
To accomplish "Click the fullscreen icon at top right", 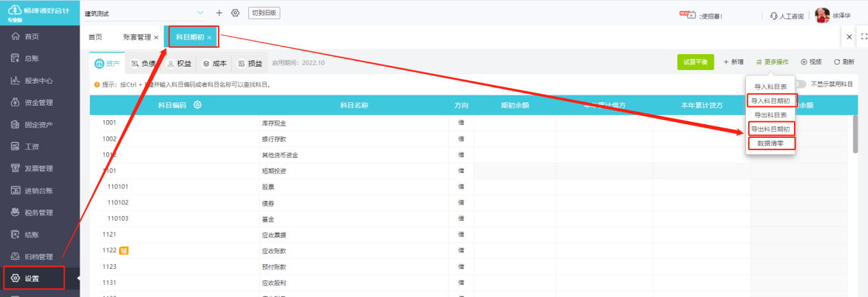I will tap(863, 37).
